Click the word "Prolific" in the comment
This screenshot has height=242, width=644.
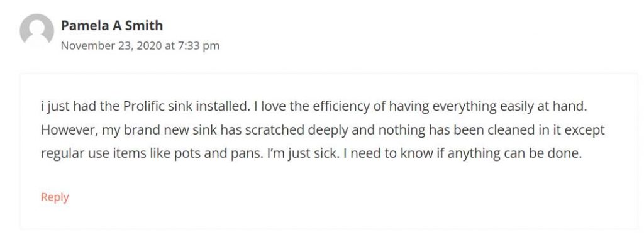[142, 107]
